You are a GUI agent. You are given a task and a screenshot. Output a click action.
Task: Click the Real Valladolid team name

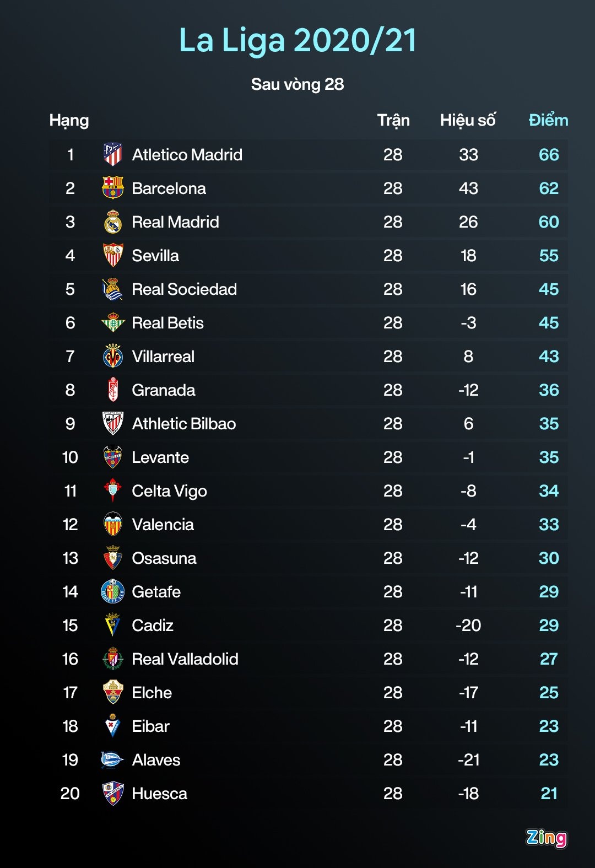185,659
